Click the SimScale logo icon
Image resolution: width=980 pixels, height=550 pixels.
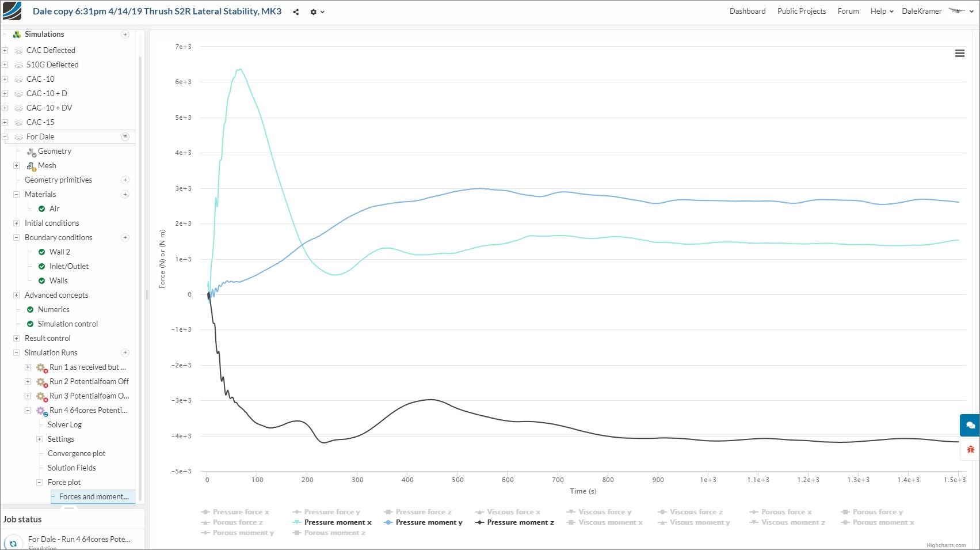[x=12, y=12]
